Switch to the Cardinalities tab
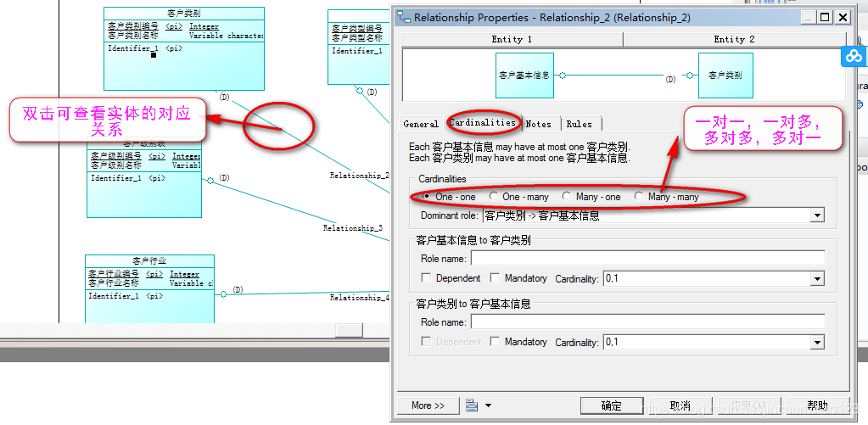 click(x=482, y=122)
